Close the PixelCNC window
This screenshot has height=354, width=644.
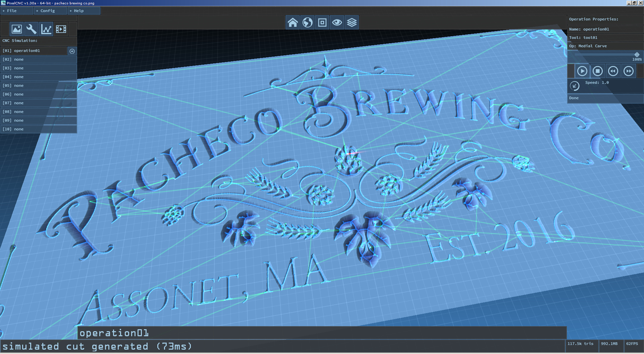(640, 3)
